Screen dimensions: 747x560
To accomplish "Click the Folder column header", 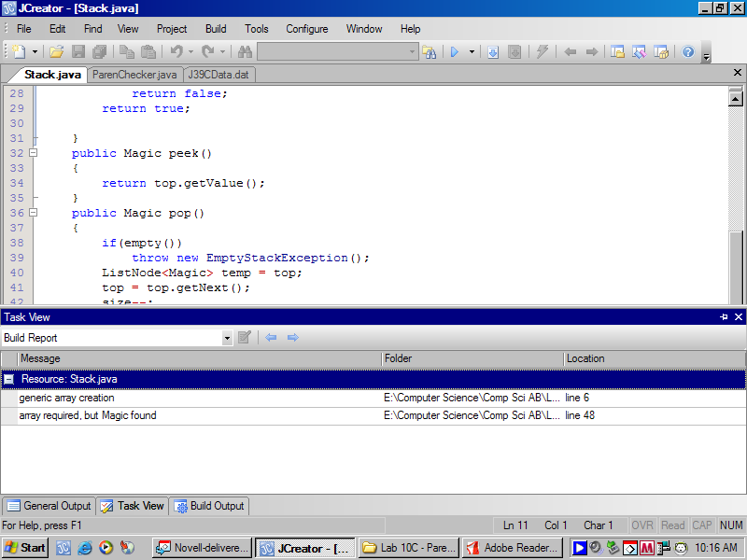I will 473,358.
